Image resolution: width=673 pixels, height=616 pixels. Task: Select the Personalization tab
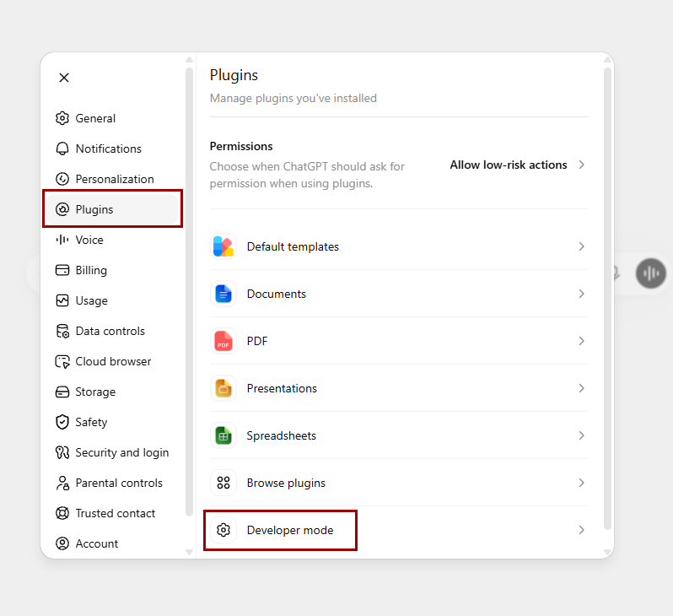coord(112,179)
